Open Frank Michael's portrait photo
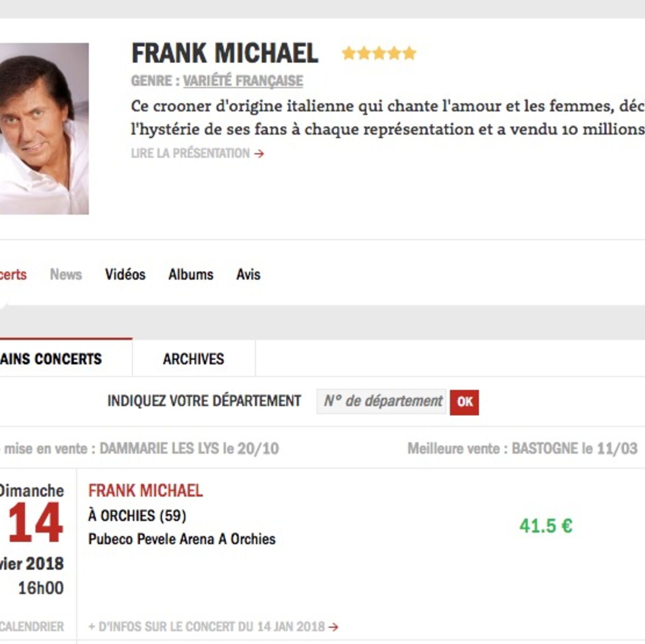This screenshot has height=644, width=645. coord(43,128)
